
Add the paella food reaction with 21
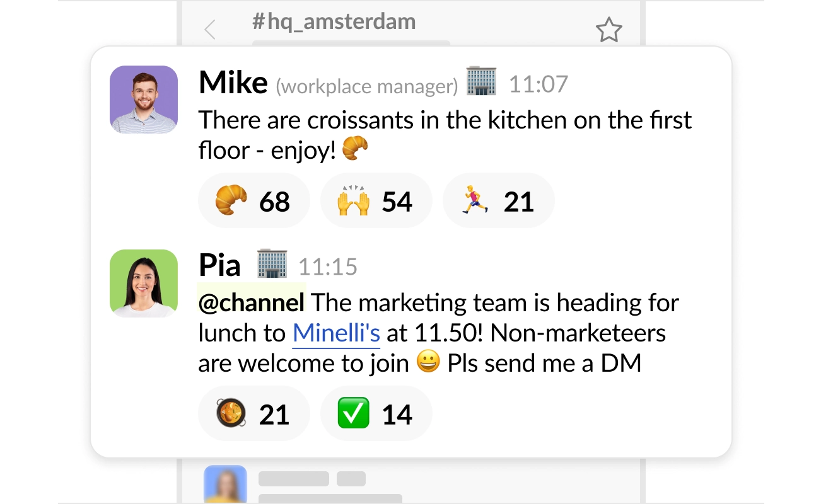(x=253, y=414)
